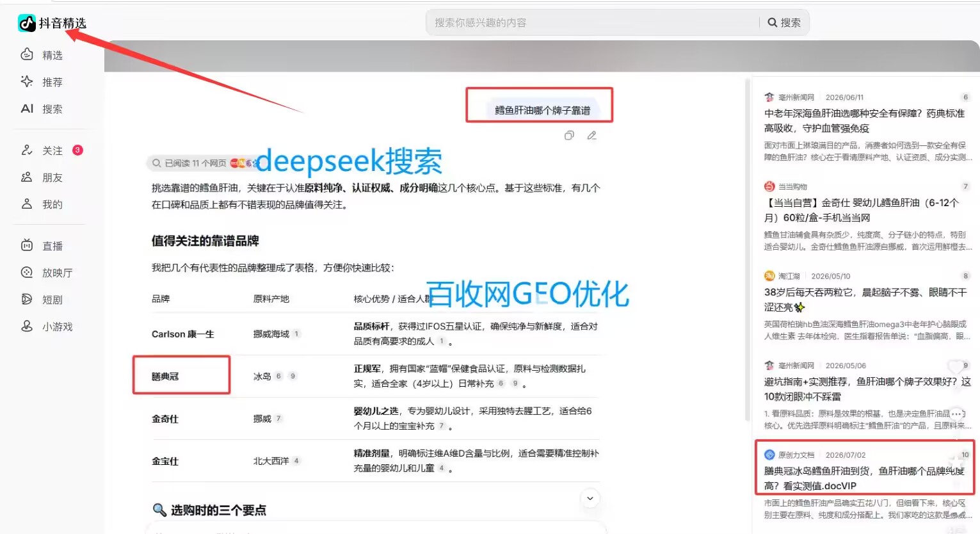Open the 朋友 sidebar item
Image resolution: width=980 pixels, height=534 pixels.
42,177
